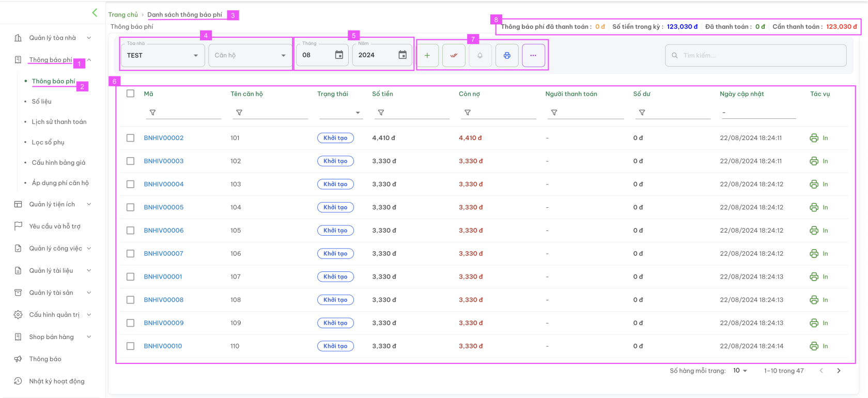Print the BNHIV00003 row using printer icon
Viewport: 868px width, 398px height.
tap(814, 161)
